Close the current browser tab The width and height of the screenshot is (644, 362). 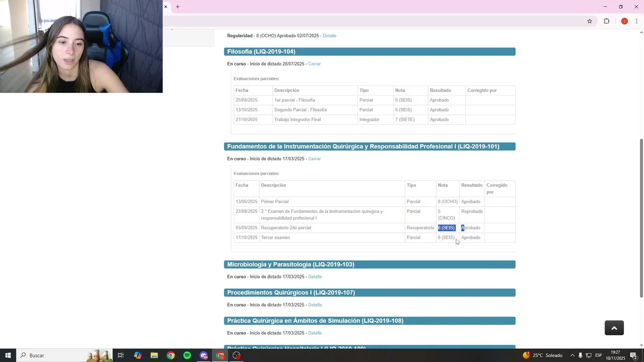tap(166, 7)
